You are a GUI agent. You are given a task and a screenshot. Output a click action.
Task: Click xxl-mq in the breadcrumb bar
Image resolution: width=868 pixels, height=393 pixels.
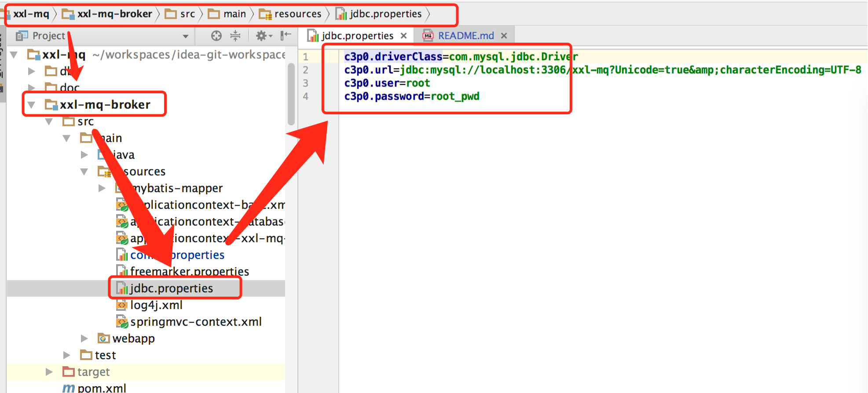tap(31, 14)
